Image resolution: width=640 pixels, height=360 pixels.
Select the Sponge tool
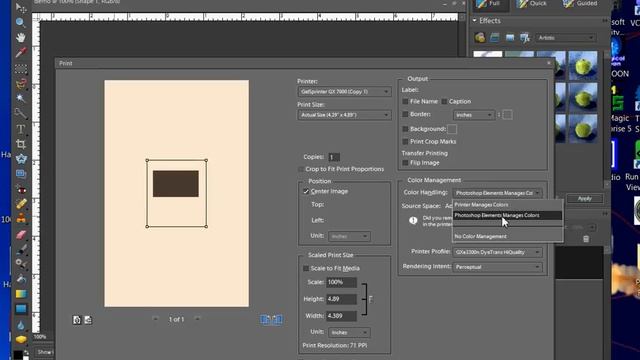(x=20, y=339)
